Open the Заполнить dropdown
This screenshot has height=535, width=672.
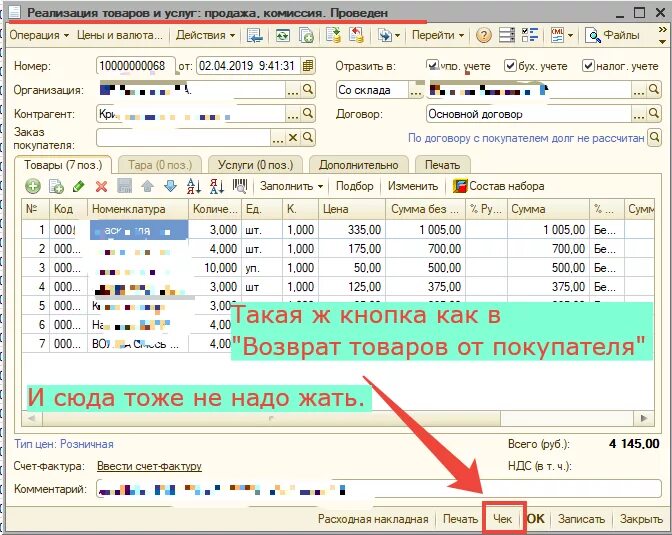(291, 186)
